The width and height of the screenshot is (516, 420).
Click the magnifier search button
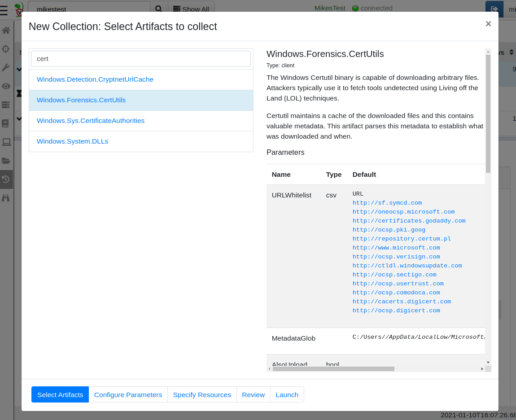click(x=158, y=9)
